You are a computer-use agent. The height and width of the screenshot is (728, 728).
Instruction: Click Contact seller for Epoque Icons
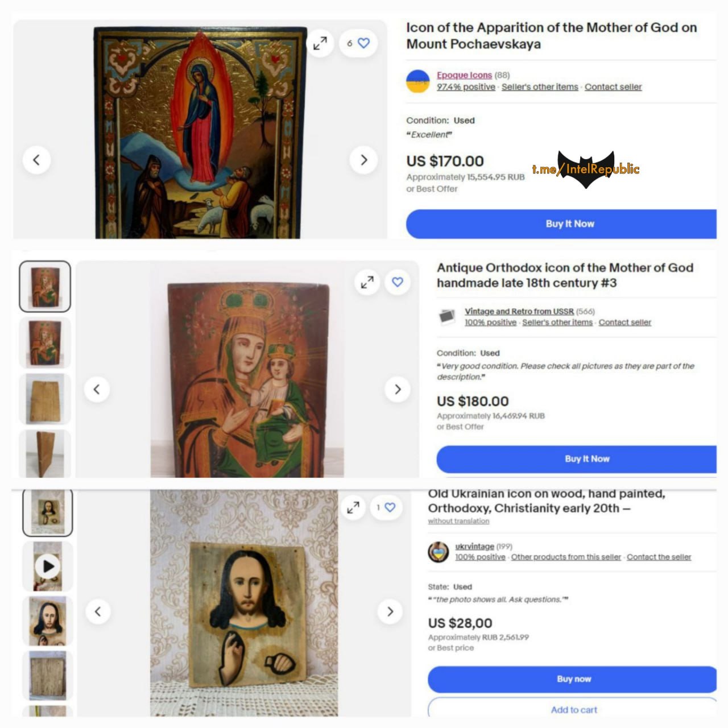[x=613, y=87]
